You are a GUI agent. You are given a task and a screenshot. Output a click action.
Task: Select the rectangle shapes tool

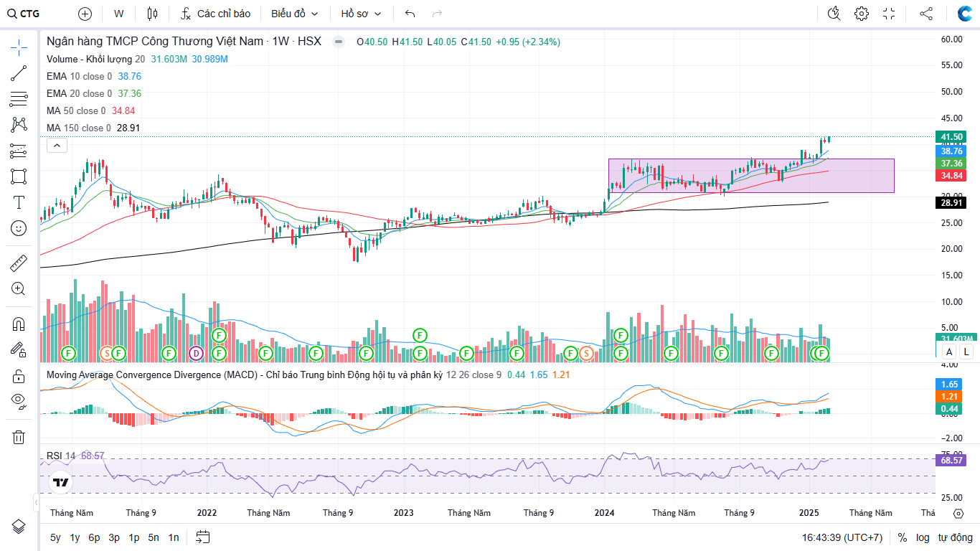[19, 176]
